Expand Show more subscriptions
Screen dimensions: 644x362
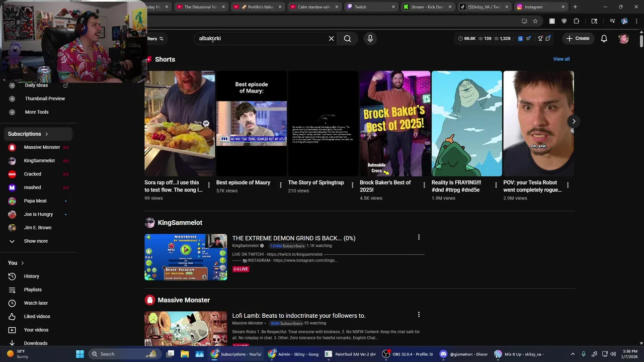coord(35,241)
